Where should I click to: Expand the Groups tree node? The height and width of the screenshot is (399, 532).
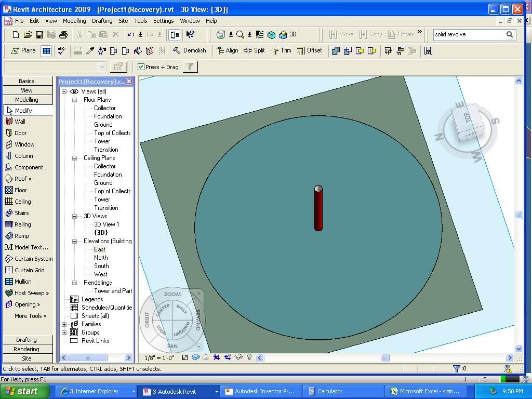click(x=64, y=332)
